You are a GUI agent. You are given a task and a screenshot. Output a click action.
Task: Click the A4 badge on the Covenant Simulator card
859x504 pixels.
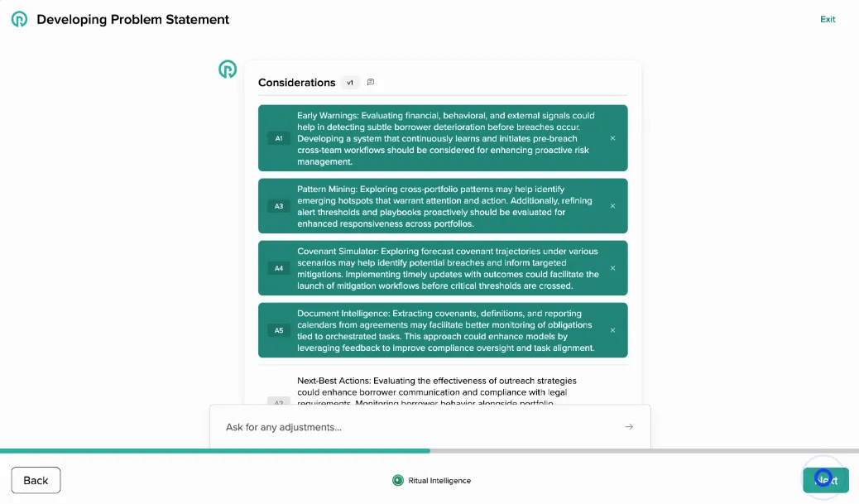click(279, 268)
